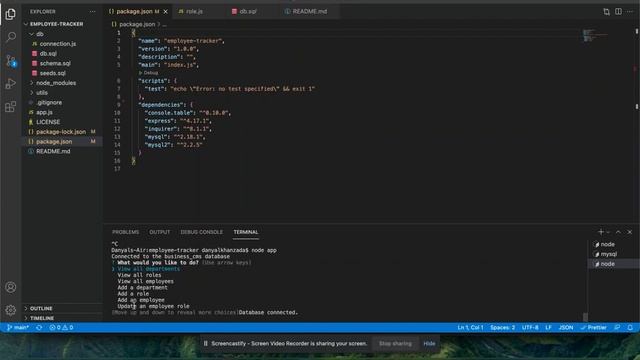Click the Prettier status bar item
640x360 pixels.
pos(593,327)
